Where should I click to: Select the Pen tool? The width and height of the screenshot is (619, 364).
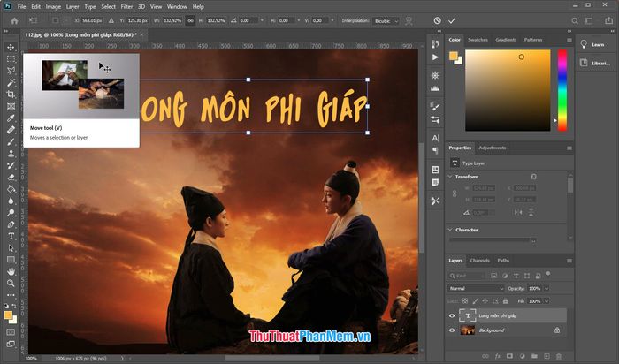(x=11, y=224)
